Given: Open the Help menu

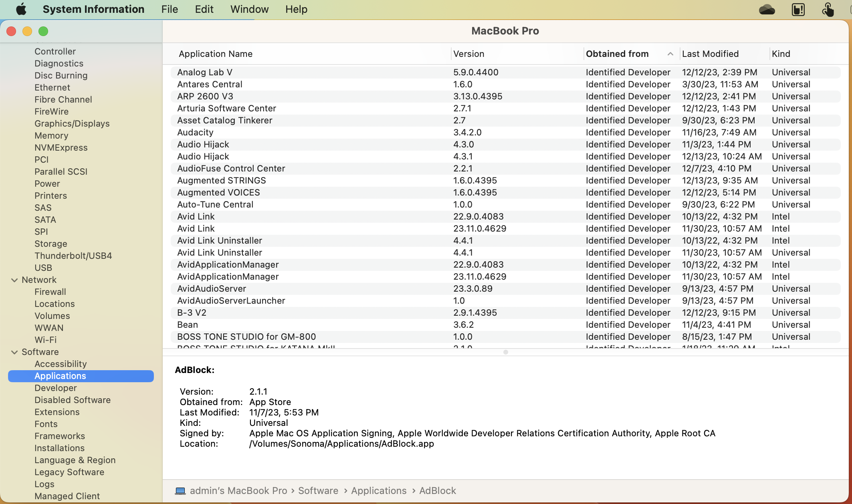Looking at the screenshot, I should [296, 9].
